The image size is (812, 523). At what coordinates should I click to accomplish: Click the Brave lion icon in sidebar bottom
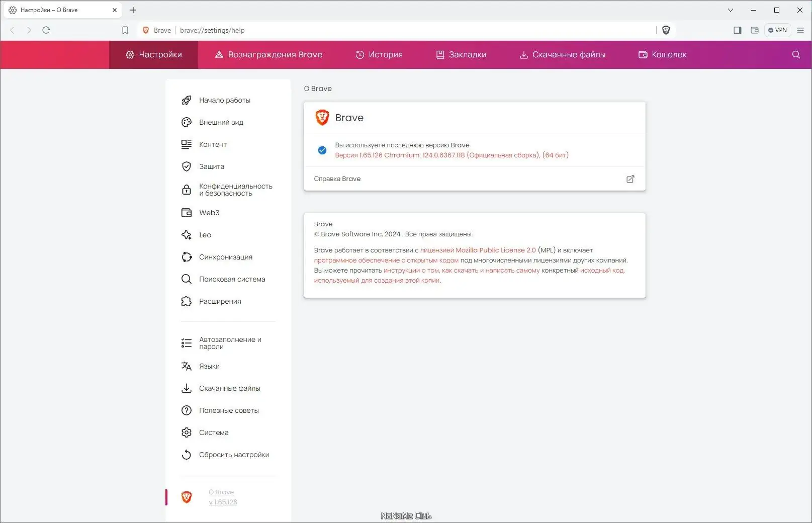pos(187,497)
